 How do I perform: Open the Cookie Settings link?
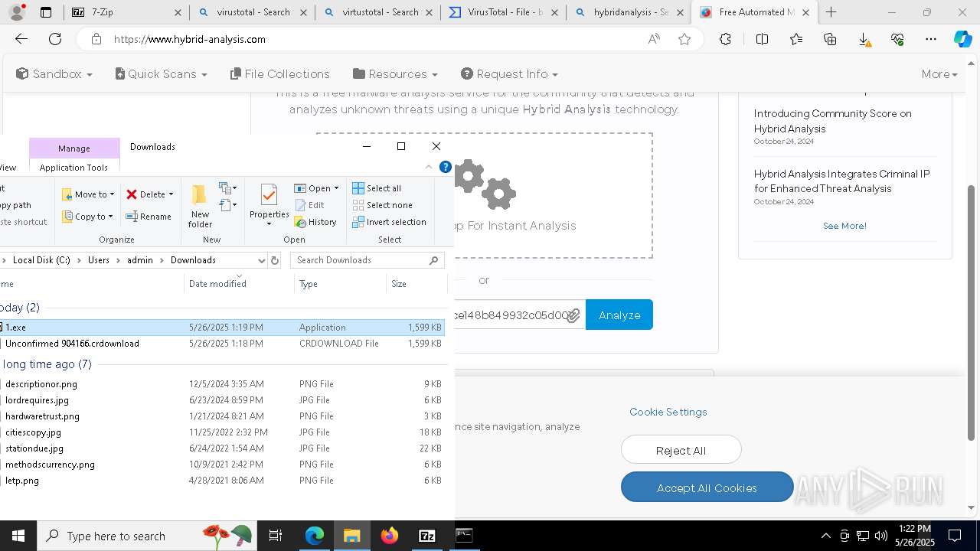pos(668,412)
